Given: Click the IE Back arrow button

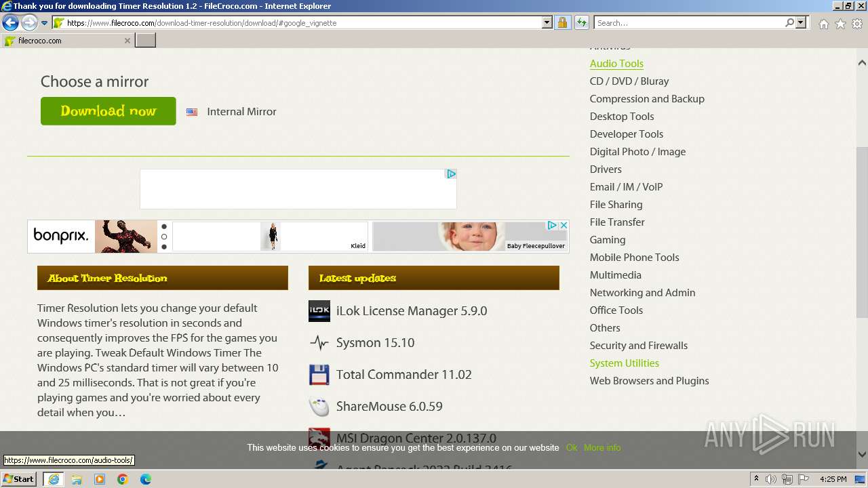Looking at the screenshot, I should 10,23.
